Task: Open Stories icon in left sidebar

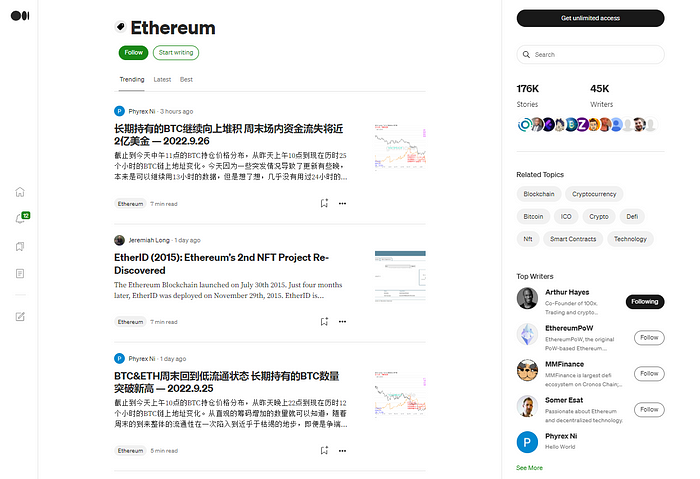Action: [x=20, y=273]
